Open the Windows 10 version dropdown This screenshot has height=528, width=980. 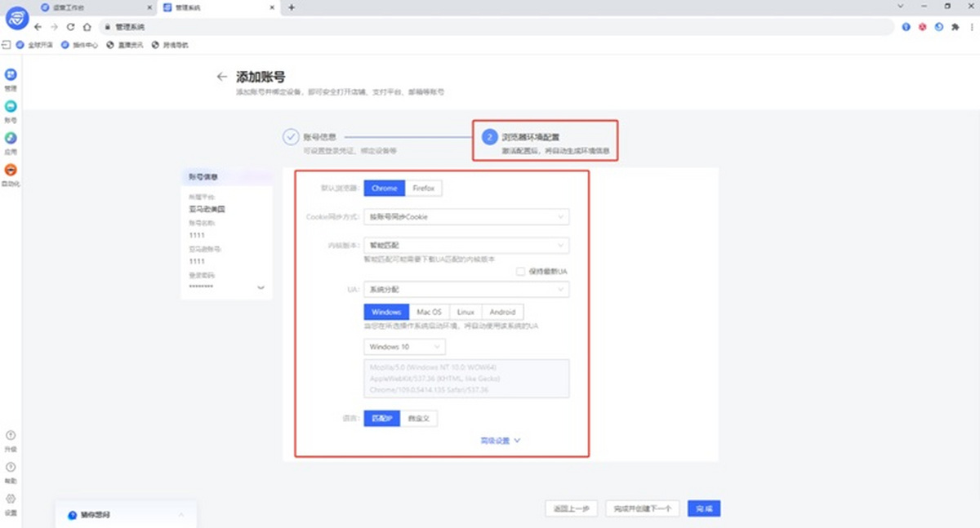[404, 347]
